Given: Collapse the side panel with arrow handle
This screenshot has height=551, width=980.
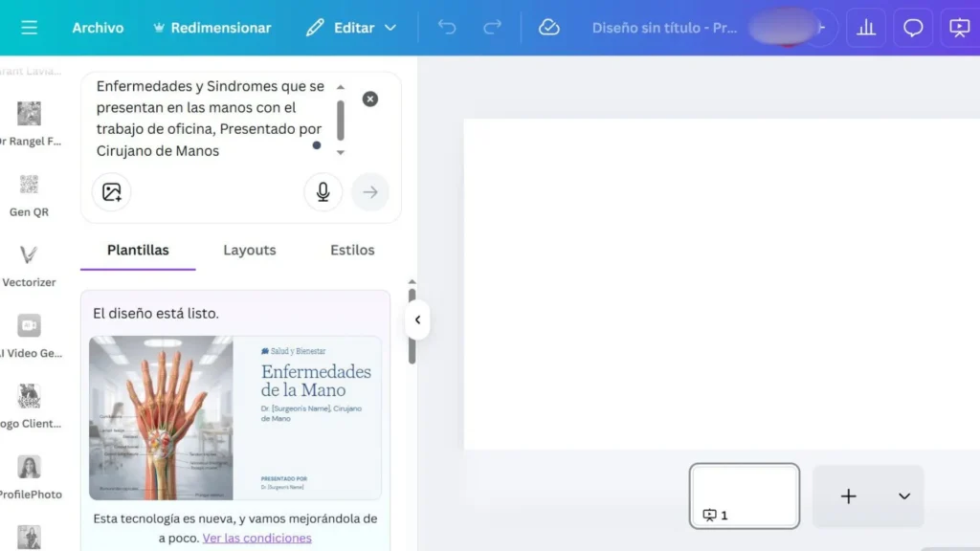Looking at the screenshot, I should coord(417,320).
